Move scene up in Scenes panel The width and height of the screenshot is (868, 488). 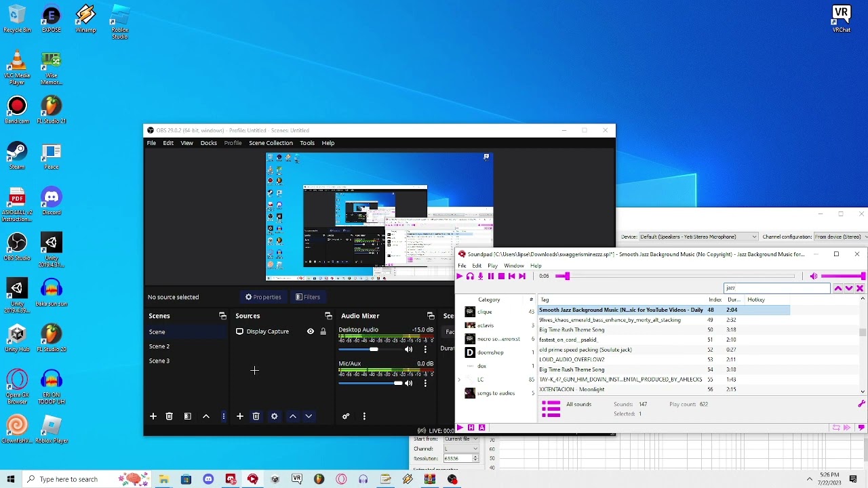(x=206, y=416)
